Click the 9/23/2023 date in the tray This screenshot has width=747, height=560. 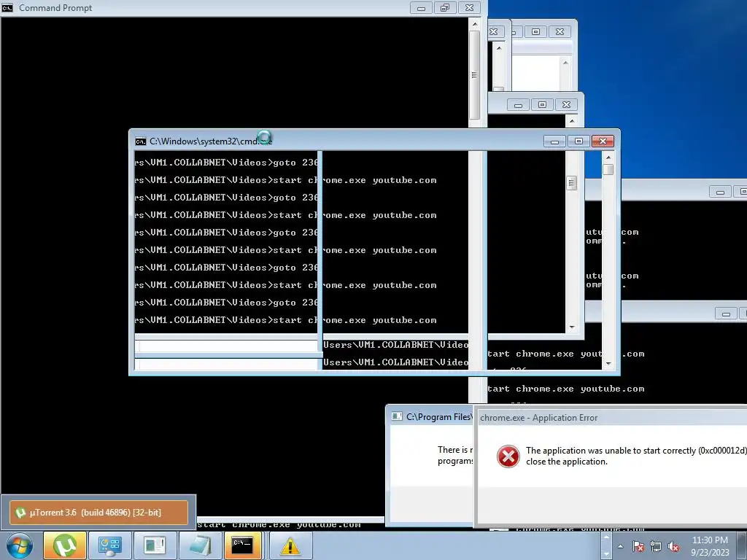point(710,553)
